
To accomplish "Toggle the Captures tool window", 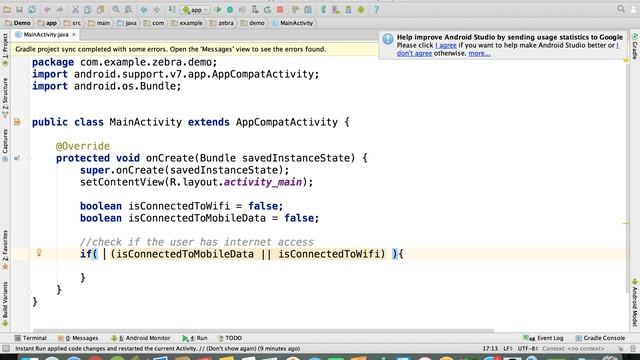I will (5, 145).
